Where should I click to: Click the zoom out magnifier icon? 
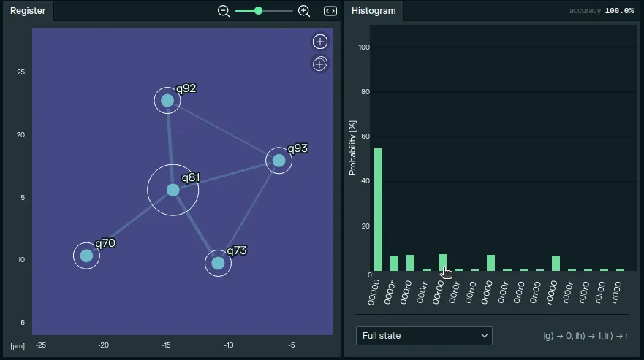pyautogui.click(x=224, y=11)
